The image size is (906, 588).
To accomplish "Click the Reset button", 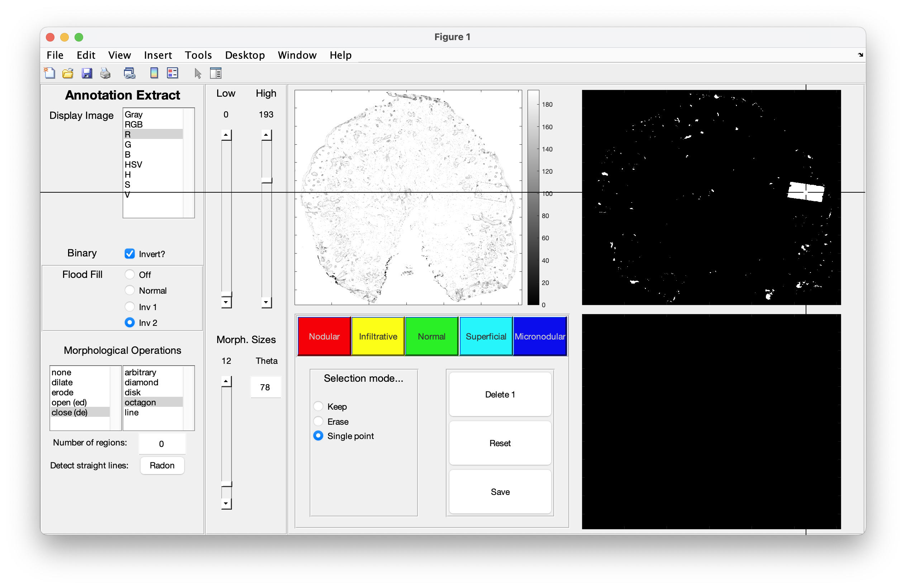I will [x=500, y=443].
